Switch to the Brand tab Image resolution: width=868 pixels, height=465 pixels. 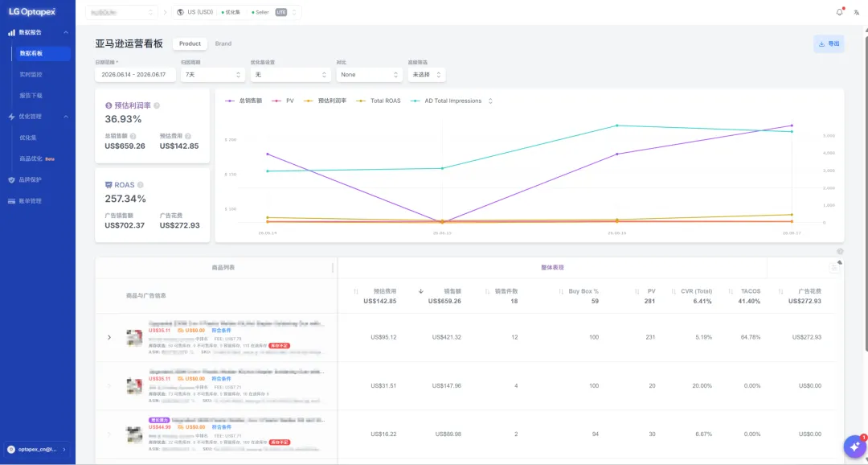point(223,43)
